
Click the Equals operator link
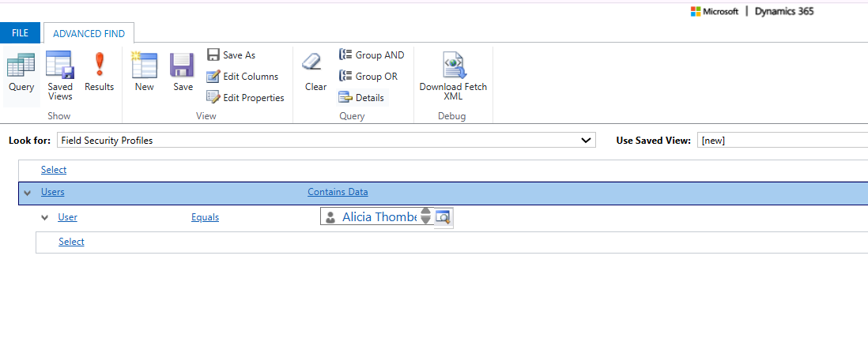coord(205,217)
